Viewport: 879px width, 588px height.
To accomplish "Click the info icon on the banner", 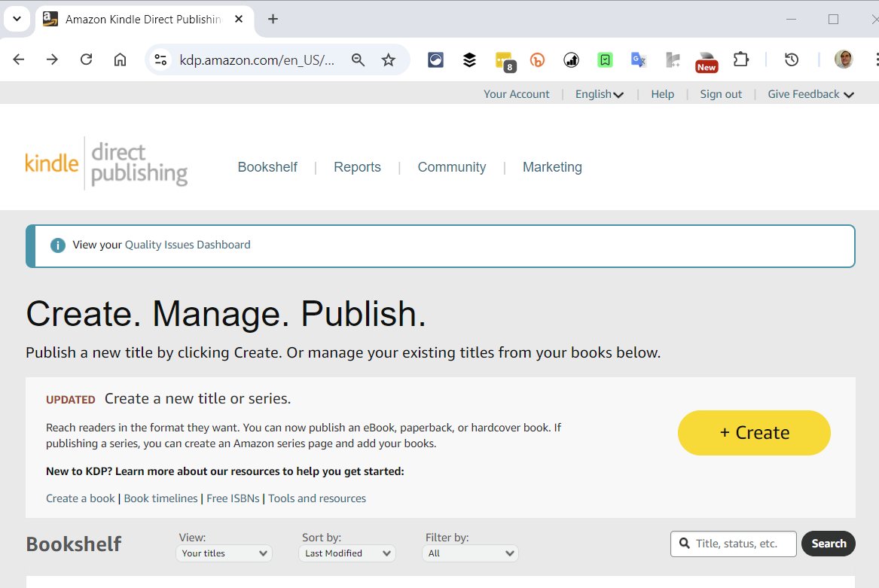I will (x=58, y=245).
